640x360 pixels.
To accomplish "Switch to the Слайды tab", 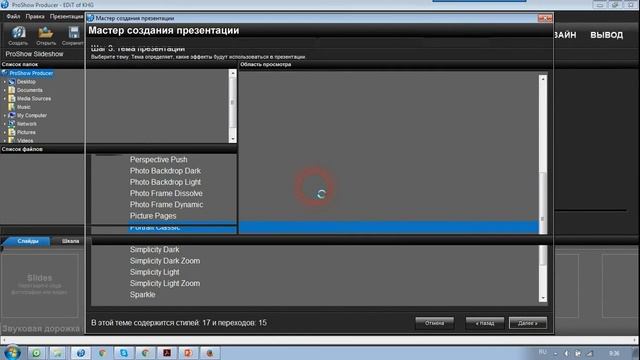I will pyautogui.click(x=28, y=241).
